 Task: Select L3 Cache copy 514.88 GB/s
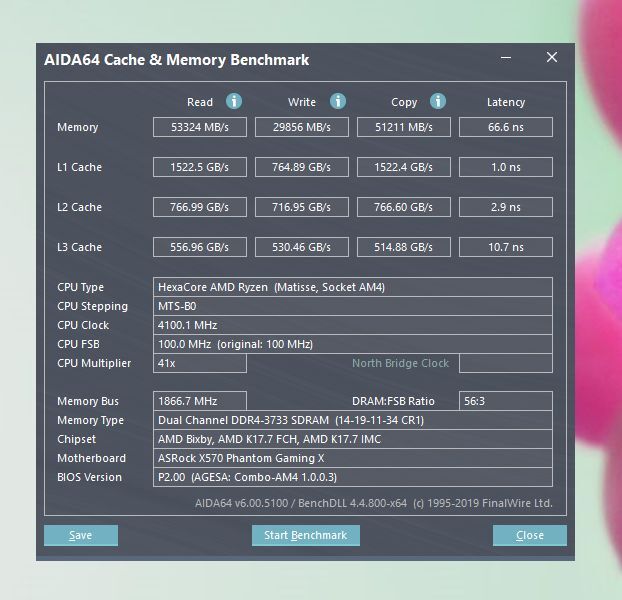(404, 247)
